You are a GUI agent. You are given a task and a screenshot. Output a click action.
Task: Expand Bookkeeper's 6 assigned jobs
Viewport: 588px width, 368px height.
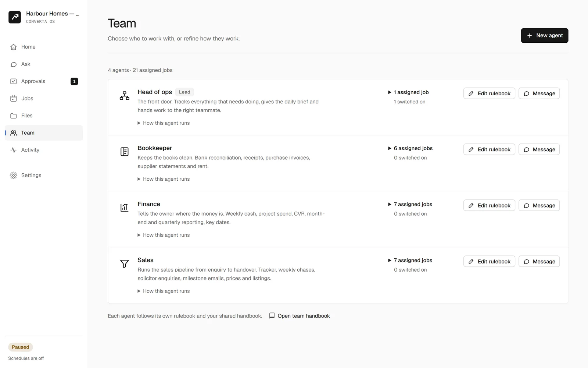(x=410, y=148)
